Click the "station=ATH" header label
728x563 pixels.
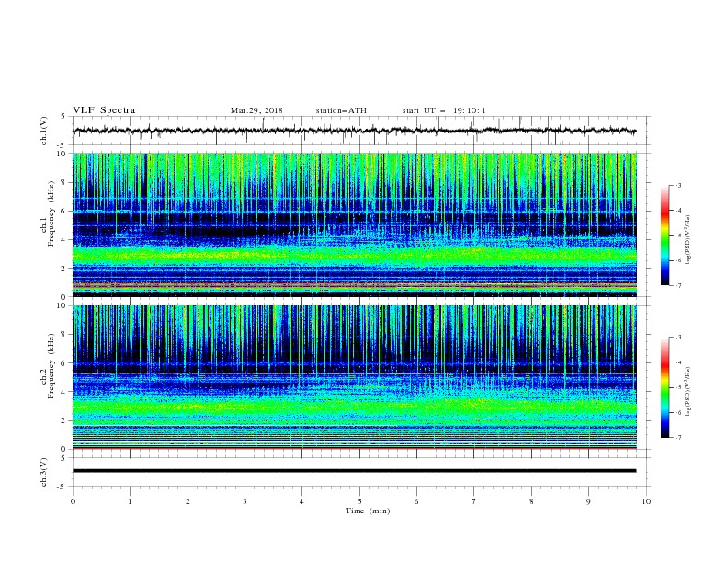[341, 110]
